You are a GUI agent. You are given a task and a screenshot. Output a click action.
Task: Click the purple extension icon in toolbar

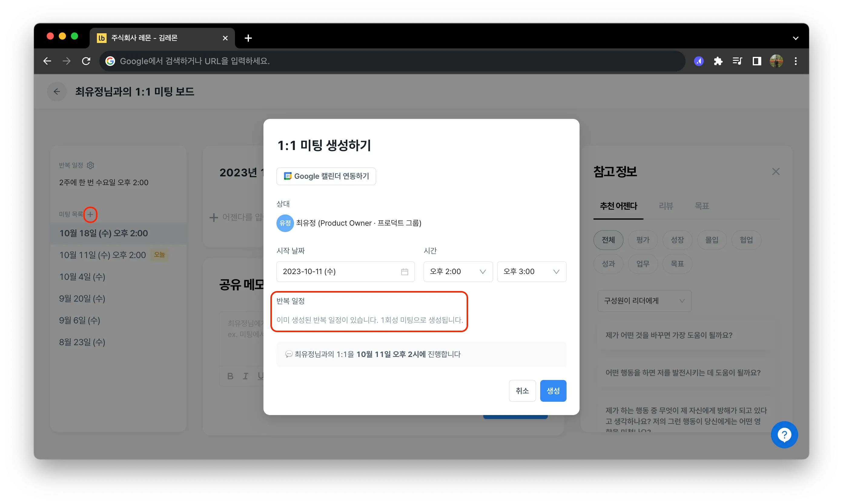(x=699, y=61)
